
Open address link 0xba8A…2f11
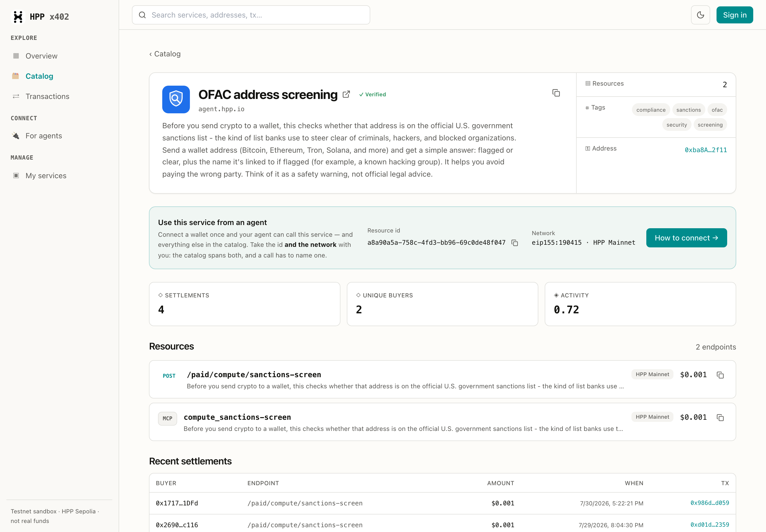click(706, 150)
